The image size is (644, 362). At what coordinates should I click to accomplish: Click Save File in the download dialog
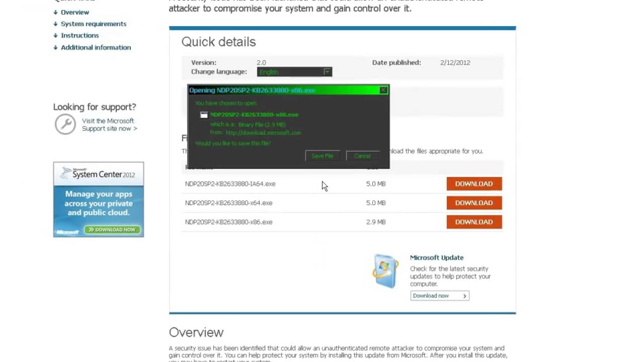pos(323,156)
